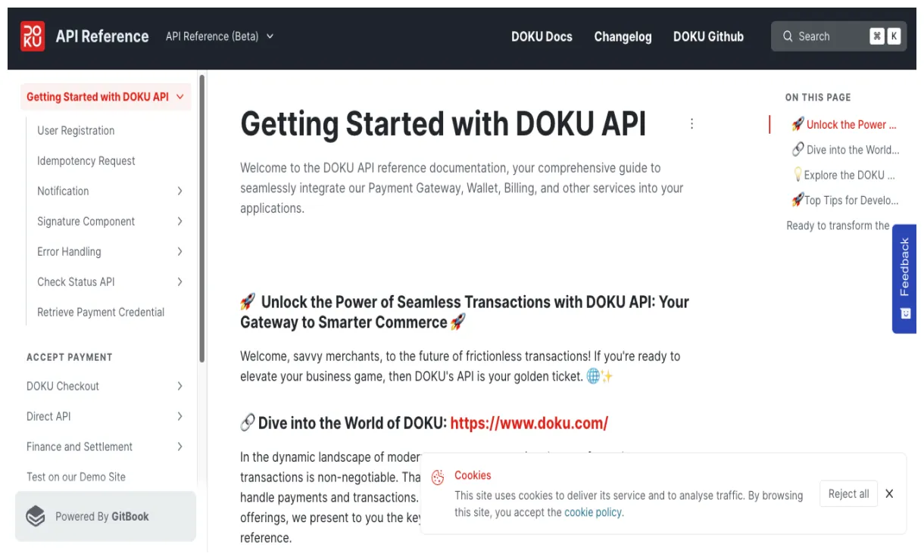Select User Registration in the sidebar
This screenshot has height=560, width=924.
tap(76, 130)
